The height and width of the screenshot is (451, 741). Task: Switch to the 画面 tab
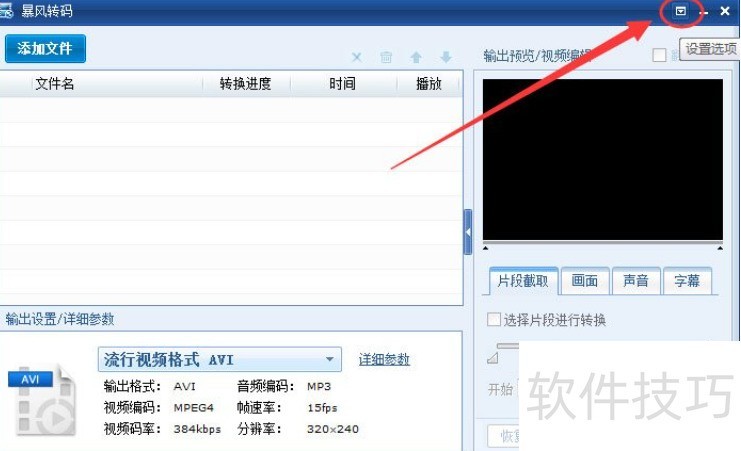click(x=585, y=281)
